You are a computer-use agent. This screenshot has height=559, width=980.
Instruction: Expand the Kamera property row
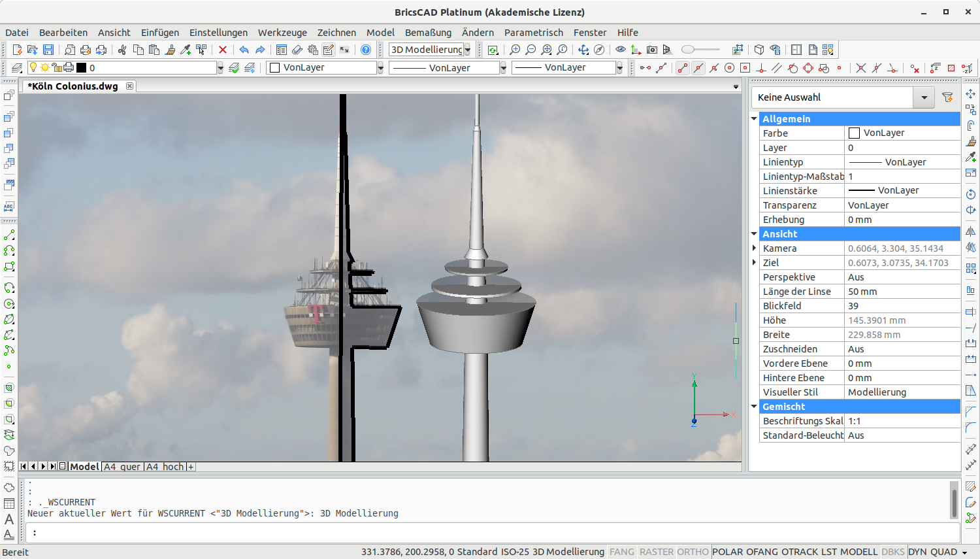coord(754,248)
